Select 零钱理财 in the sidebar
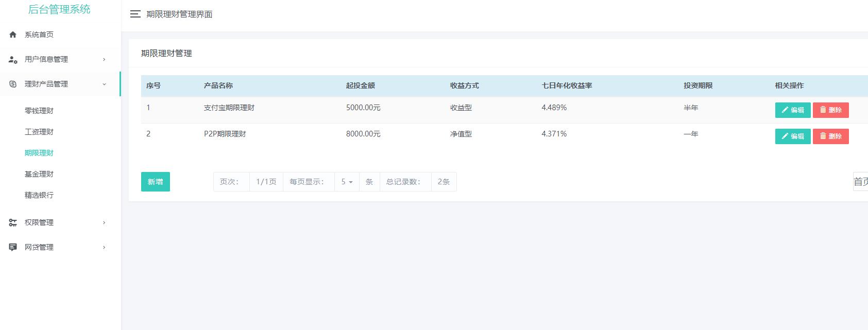The image size is (868, 330). (39, 111)
